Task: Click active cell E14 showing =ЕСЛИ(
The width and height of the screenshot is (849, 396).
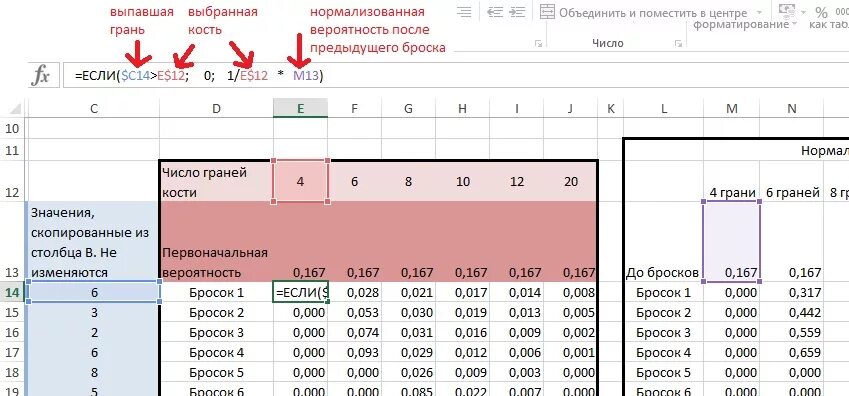Action: (300, 293)
